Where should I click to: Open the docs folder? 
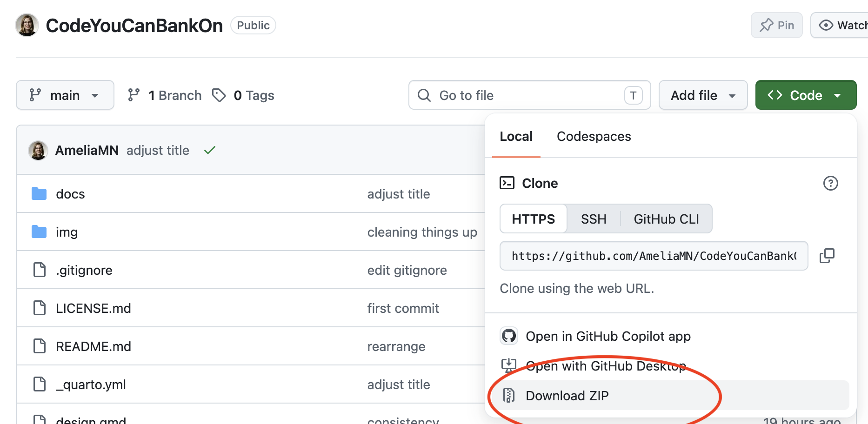(70, 194)
